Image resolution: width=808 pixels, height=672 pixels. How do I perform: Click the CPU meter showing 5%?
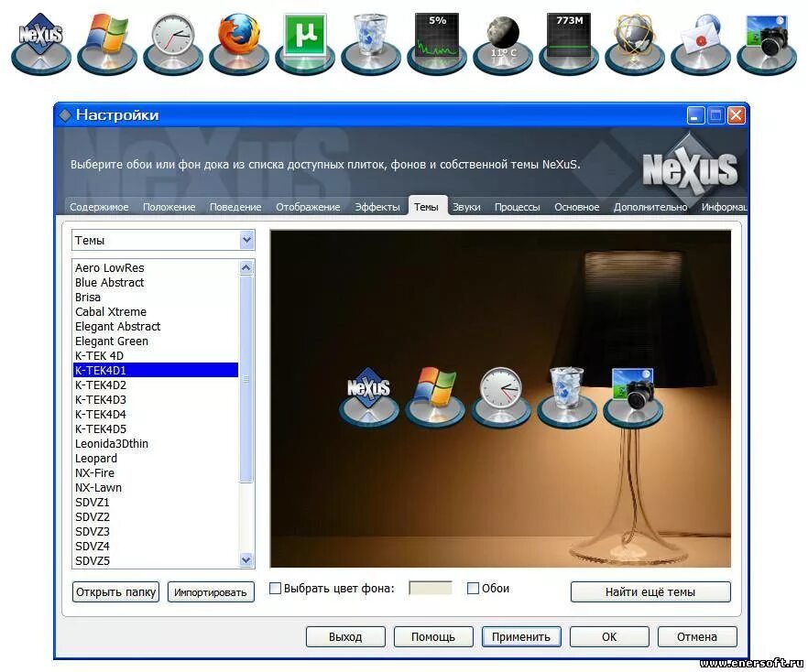click(437, 42)
